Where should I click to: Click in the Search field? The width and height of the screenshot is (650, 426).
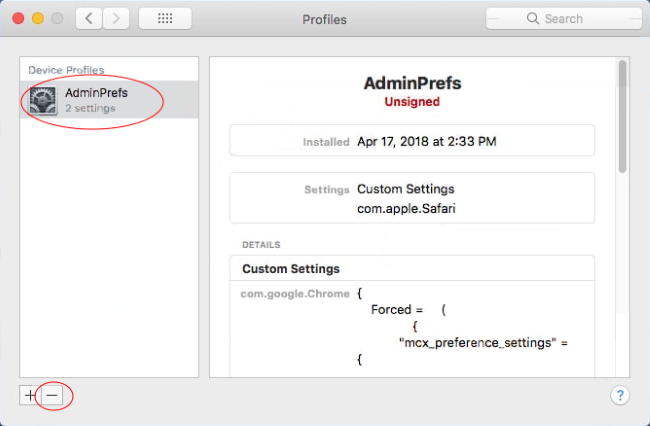point(570,19)
